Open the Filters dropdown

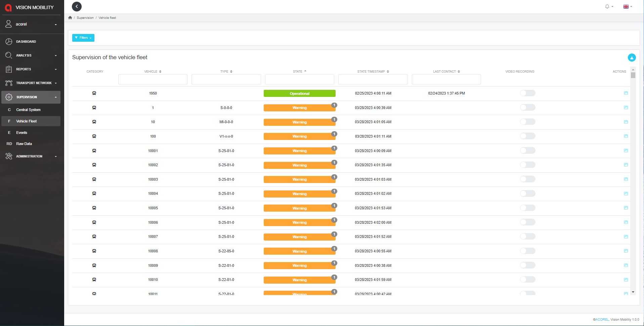pos(83,38)
